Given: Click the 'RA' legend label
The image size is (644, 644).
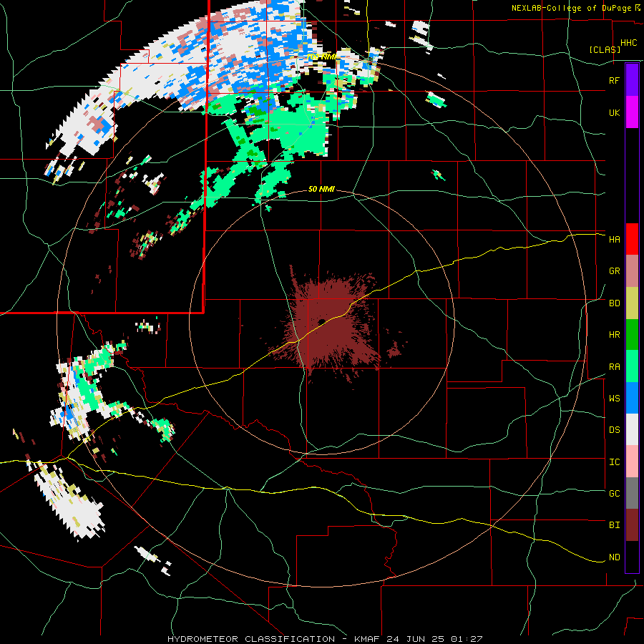Looking at the screenshot, I should [614, 367].
